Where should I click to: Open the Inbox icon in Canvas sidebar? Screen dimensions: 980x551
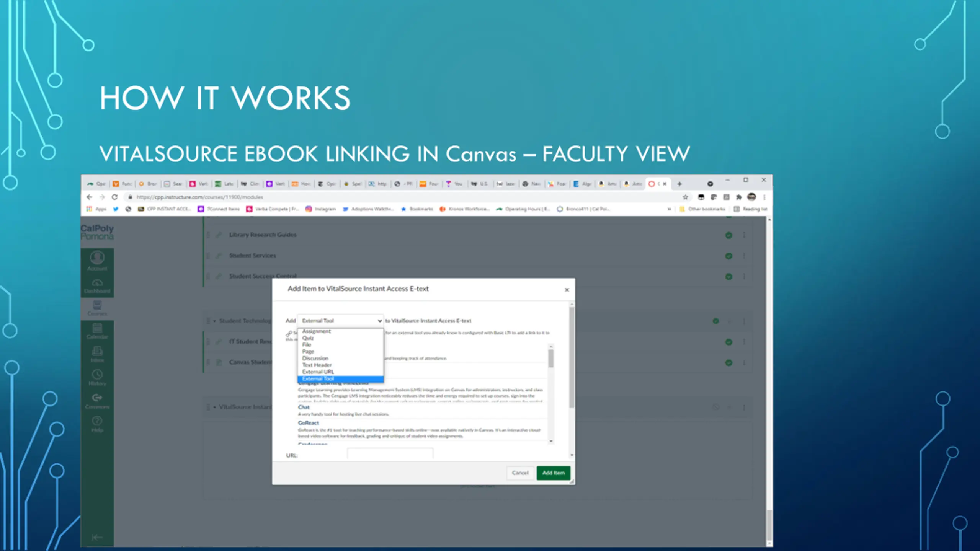point(97,354)
